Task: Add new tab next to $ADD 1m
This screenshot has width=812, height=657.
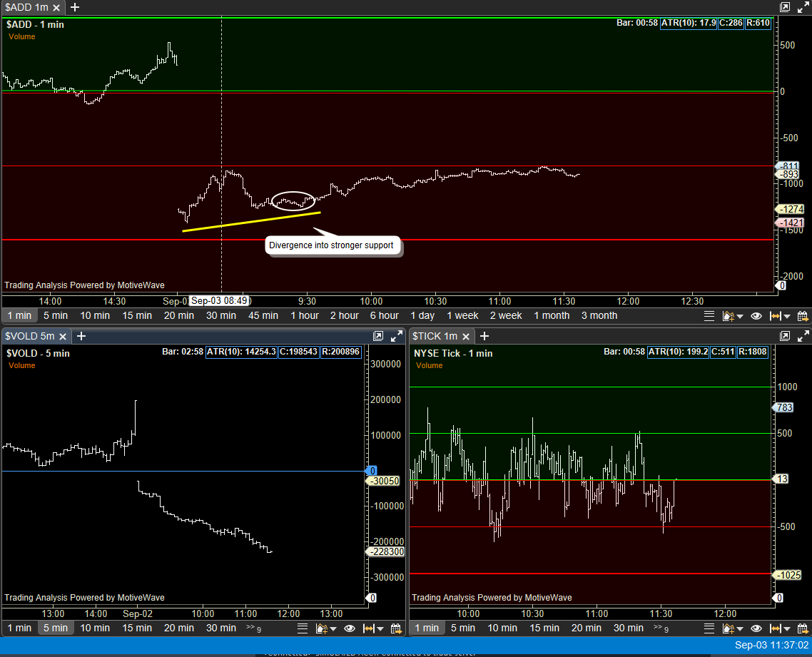Action: 75,7
